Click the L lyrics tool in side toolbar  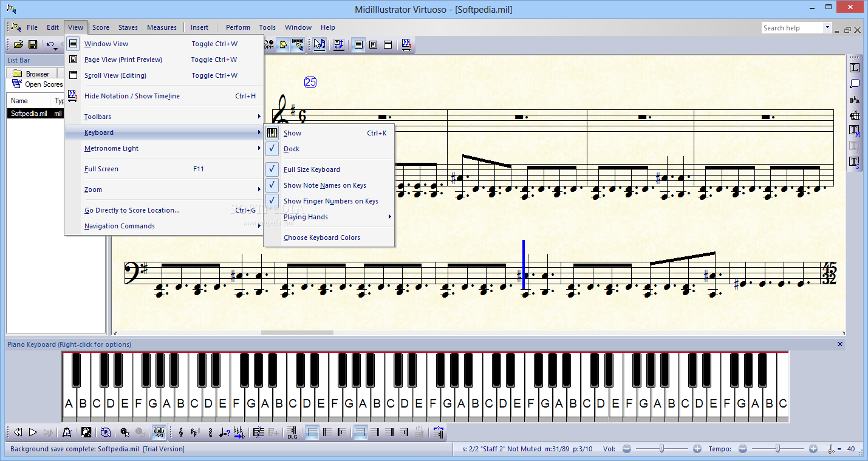855,68
